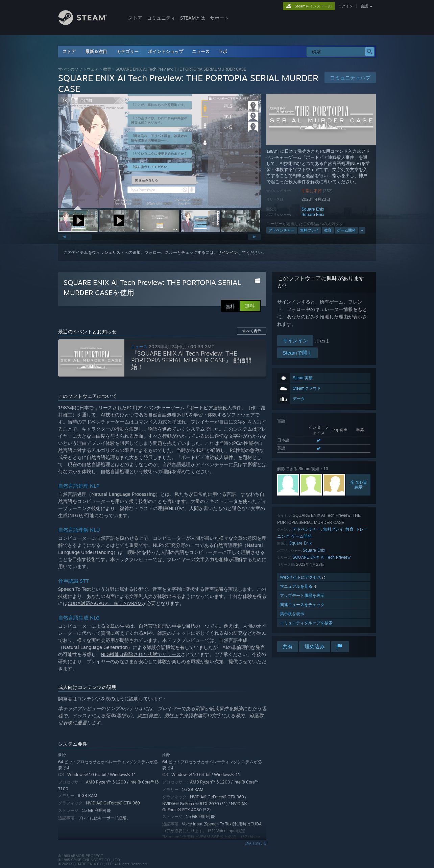Viewport: 434px width, 868px height.
Task: Open Steam実績 achievements icon row
Action: coord(323,378)
